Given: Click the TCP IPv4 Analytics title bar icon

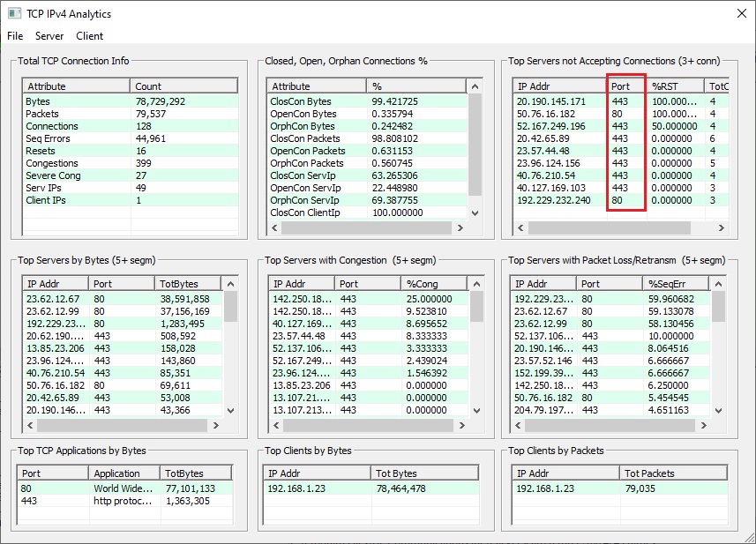Looking at the screenshot, I should 14,13.
